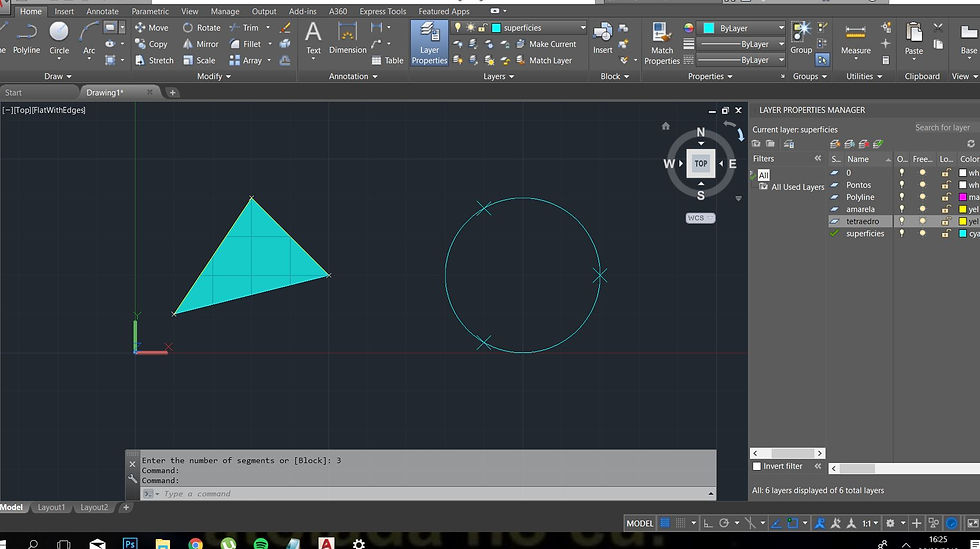The height and width of the screenshot is (549, 980).
Task: Toggle Lock for layer 0
Action: (x=946, y=173)
